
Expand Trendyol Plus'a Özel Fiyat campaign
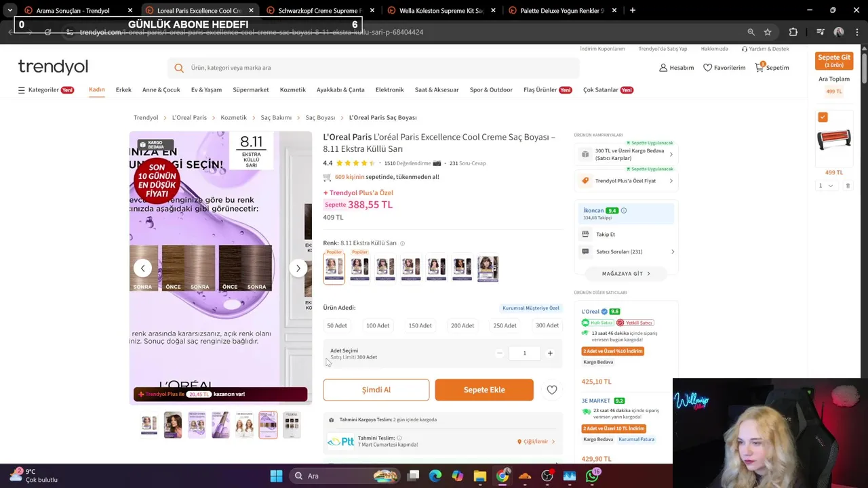click(x=627, y=181)
